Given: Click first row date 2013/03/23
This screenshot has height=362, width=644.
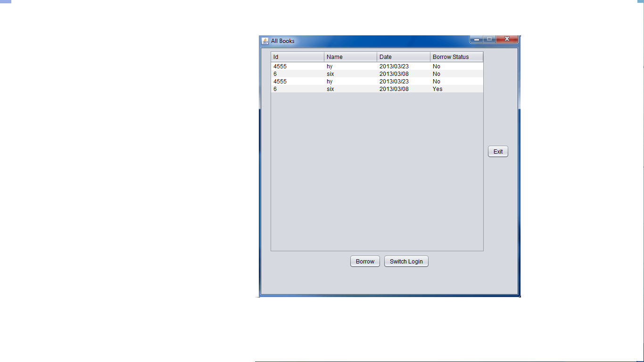Looking at the screenshot, I should coord(404,66).
